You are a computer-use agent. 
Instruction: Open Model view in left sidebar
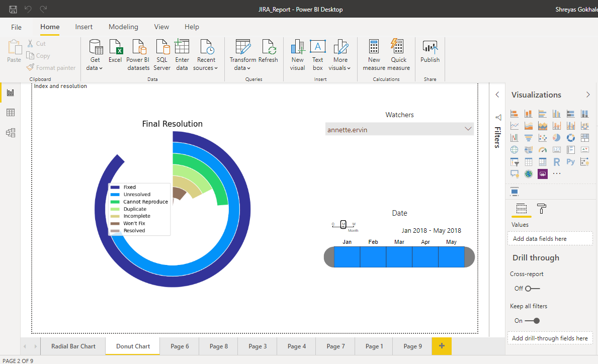(10, 133)
